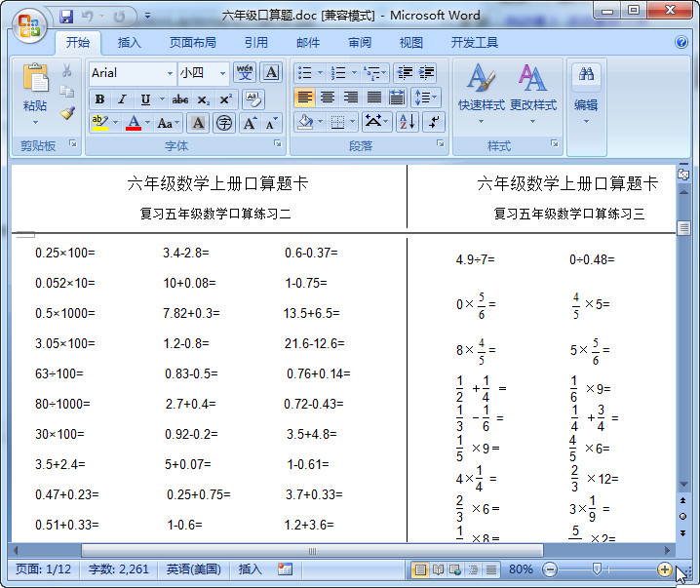Select browse object circle button

[683, 517]
